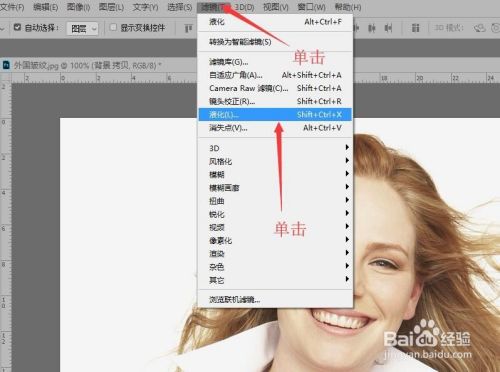Viewport: 500px width, 372px height.
Task: Click 浏览联机滤镜... menu entry
Action: 275,299
